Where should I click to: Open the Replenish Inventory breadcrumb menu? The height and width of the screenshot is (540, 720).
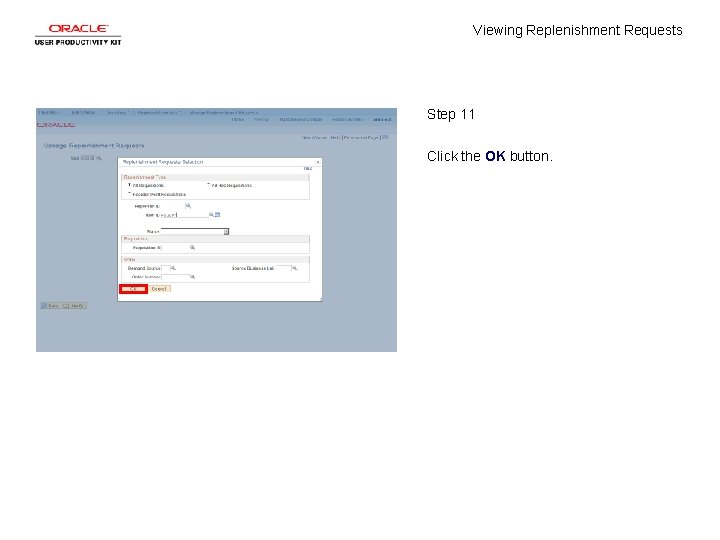click(x=157, y=112)
